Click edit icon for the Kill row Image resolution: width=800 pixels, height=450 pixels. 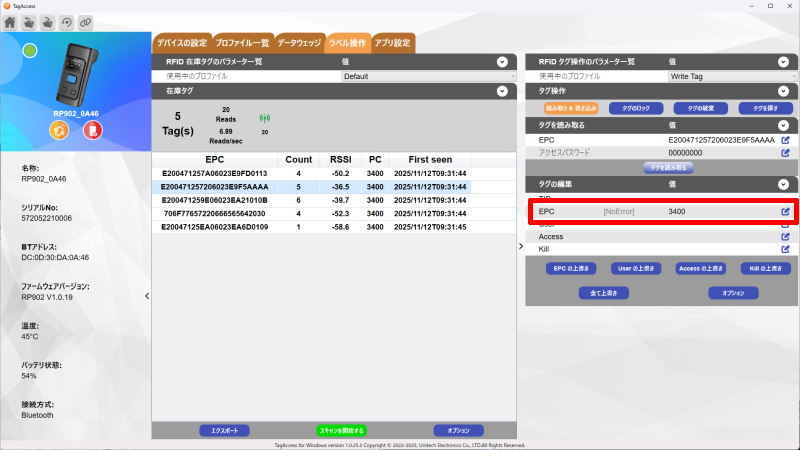point(785,249)
